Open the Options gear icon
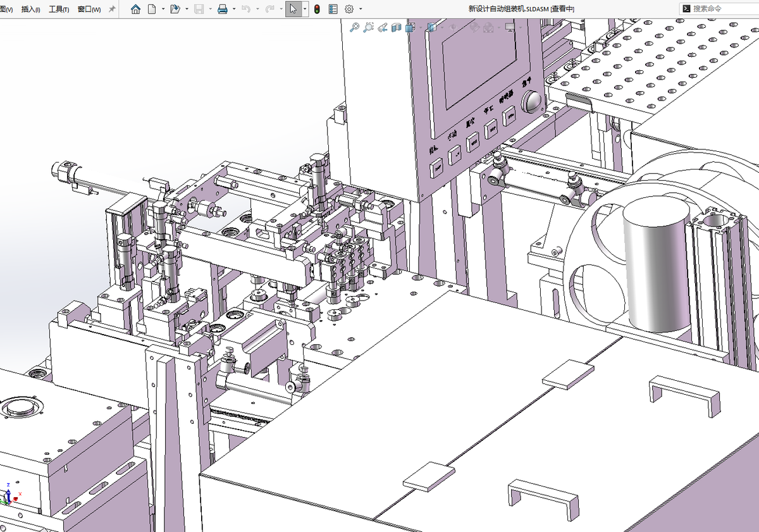This screenshot has height=532, width=759. (x=349, y=9)
